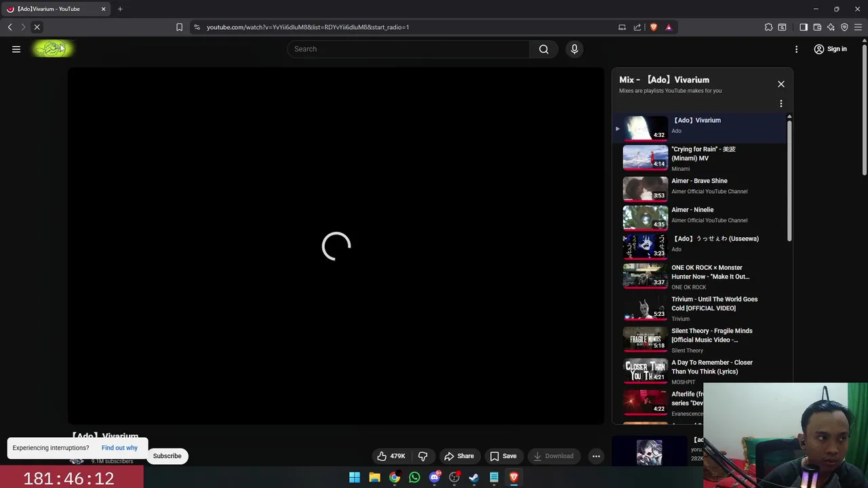Open the Windows Start menu
This screenshot has width=868, height=488.
[355, 478]
